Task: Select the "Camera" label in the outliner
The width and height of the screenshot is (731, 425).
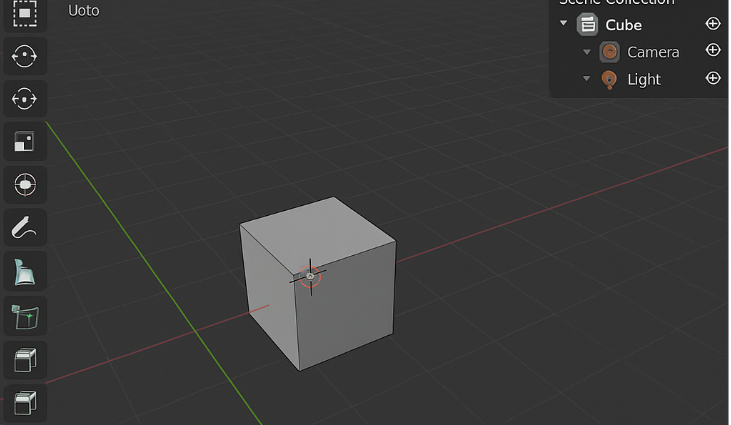Action: (653, 52)
